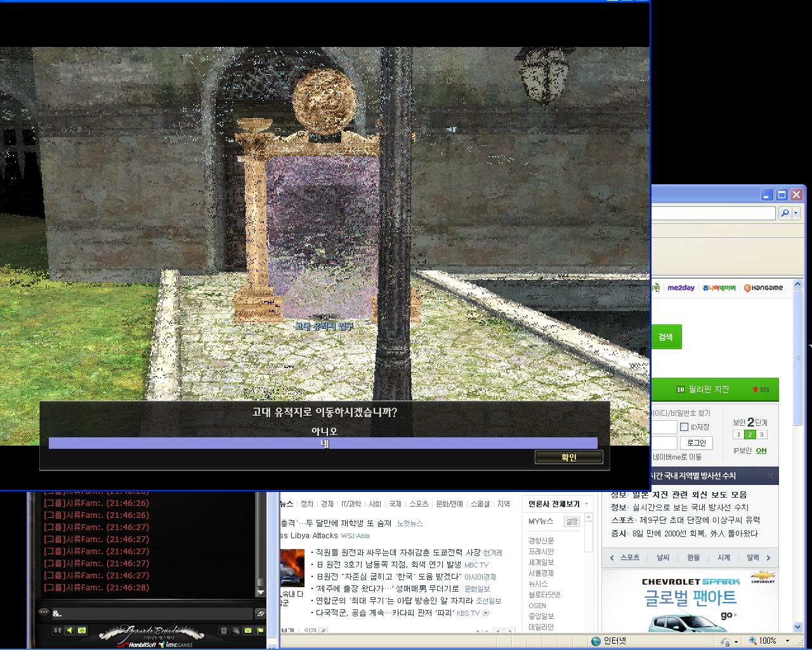The image size is (812, 650).
Task: Click the up-down arrows icon in messenger
Action: 58,630
